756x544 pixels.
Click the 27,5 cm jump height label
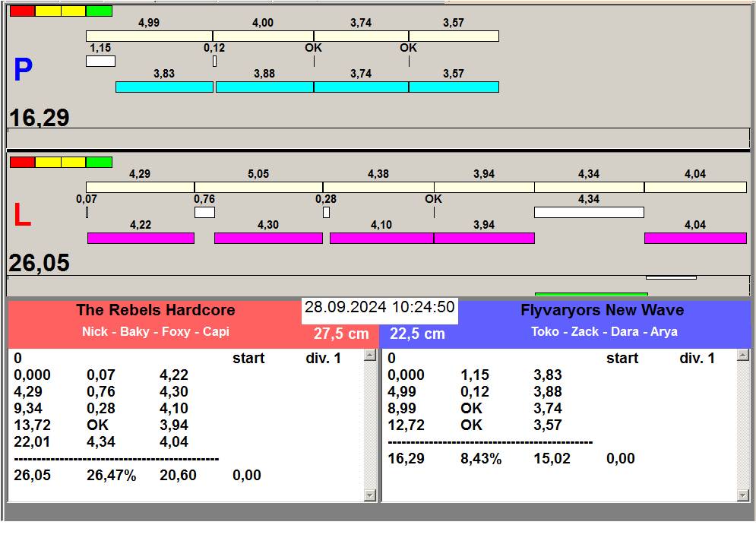point(341,334)
